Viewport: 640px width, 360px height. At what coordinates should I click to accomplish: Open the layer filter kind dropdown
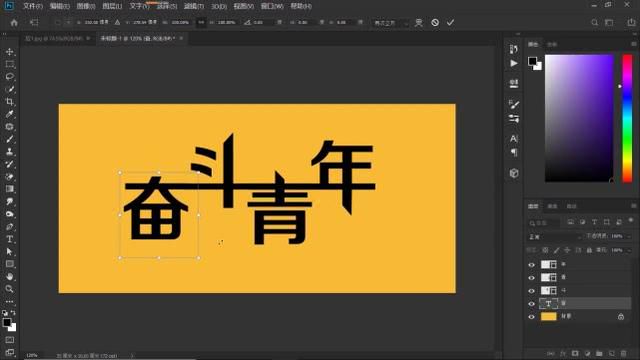544,223
